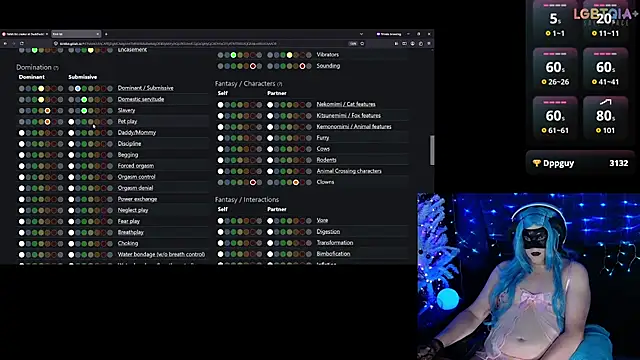Click the Furry row label
Screen dimensions: 640x360
pos(322,138)
